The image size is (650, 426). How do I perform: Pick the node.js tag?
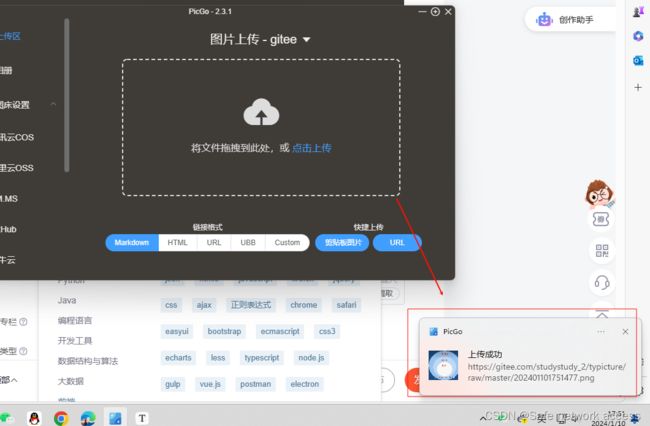[311, 358]
